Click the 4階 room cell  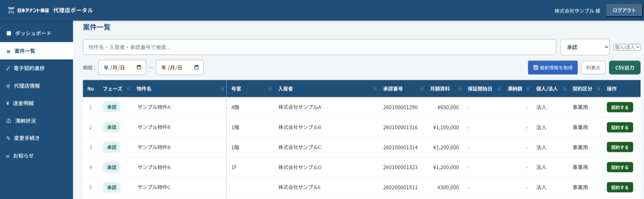[x=235, y=107]
